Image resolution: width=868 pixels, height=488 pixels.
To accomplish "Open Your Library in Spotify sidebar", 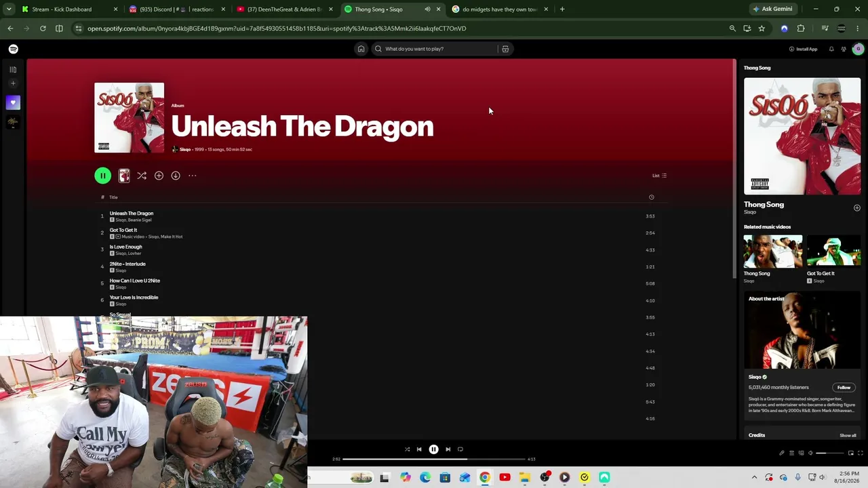I will pyautogui.click(x=13, y=69).
